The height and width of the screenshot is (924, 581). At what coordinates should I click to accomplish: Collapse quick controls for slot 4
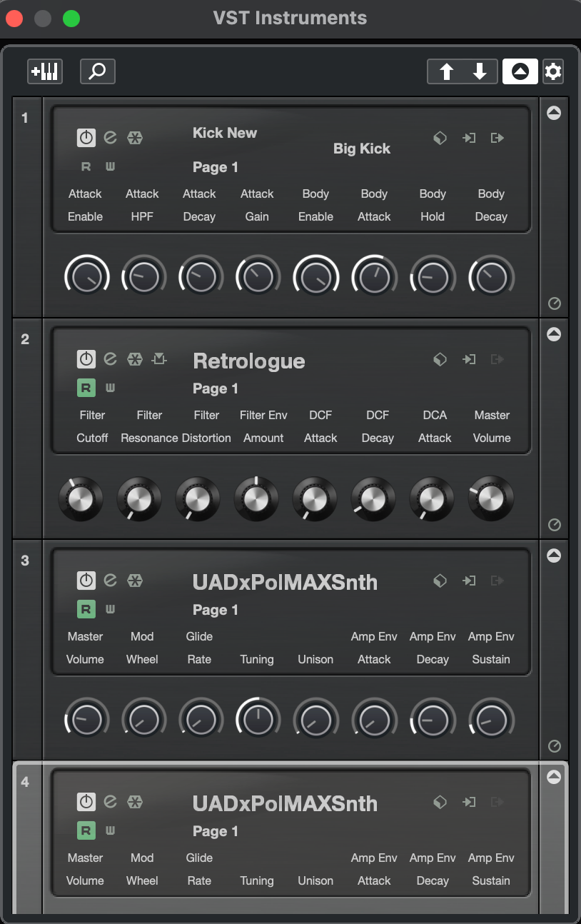pos(554,777)
